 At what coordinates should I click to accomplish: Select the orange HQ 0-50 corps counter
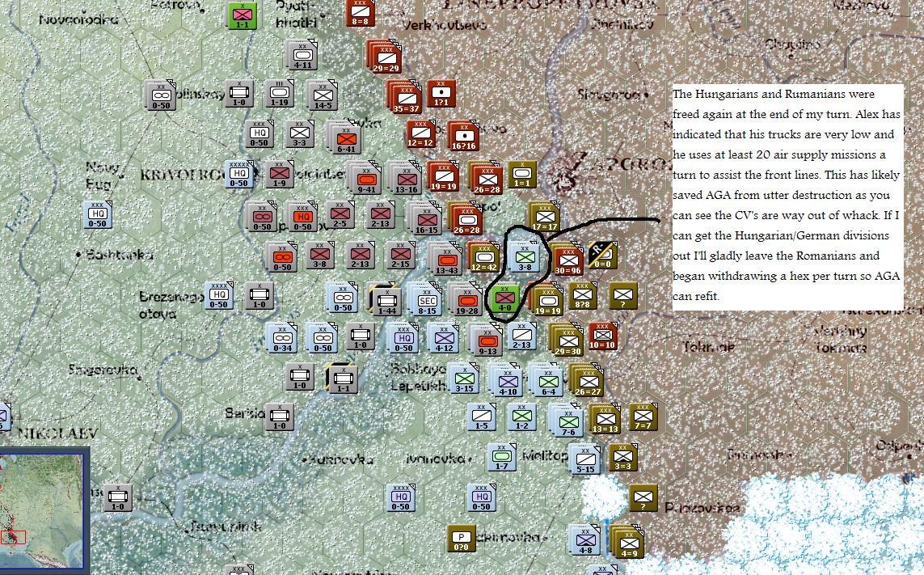pyautogui.click(x=301, y=218)
